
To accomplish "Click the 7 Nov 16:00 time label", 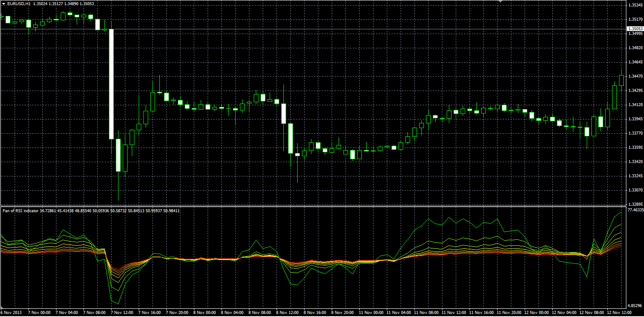I will pyautogui.click(x=150, y=313).
